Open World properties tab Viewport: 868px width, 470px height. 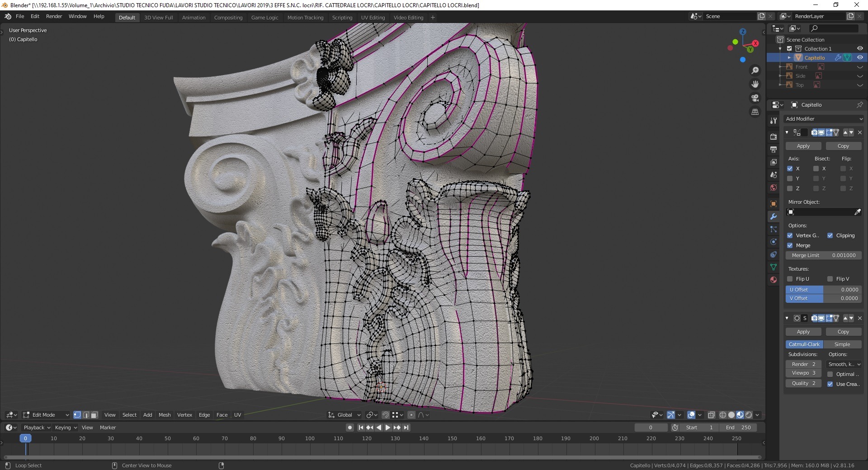click(774, 188)
